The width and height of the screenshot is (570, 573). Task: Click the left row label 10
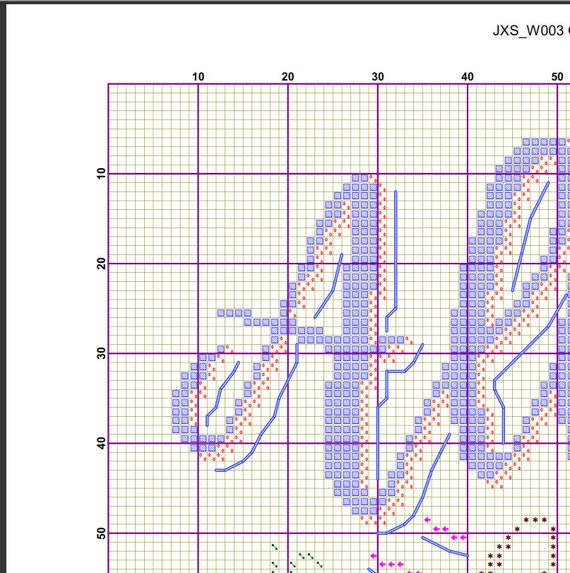click(x=101, y=174)
